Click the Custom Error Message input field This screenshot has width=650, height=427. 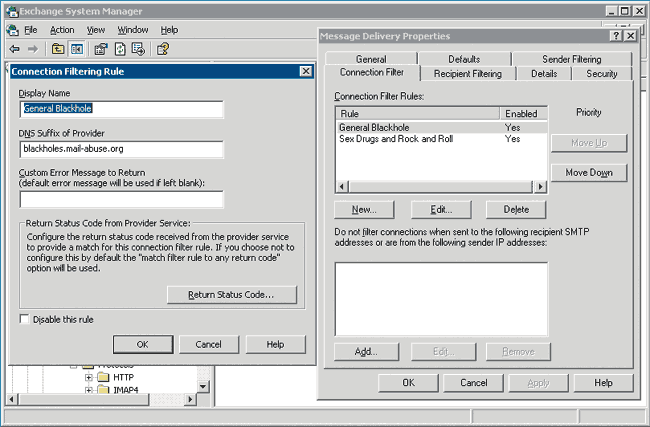[x=120, y=199]
